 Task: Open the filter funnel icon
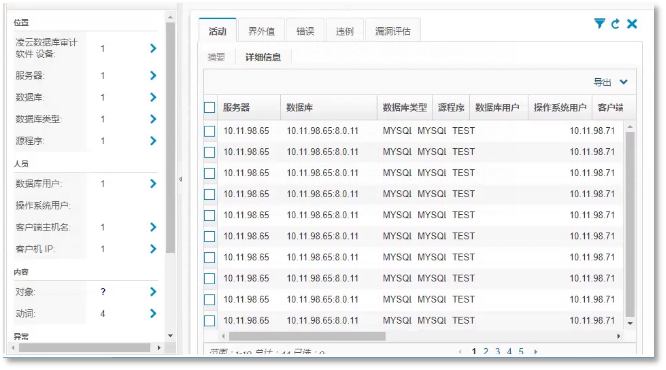[599, 23]
